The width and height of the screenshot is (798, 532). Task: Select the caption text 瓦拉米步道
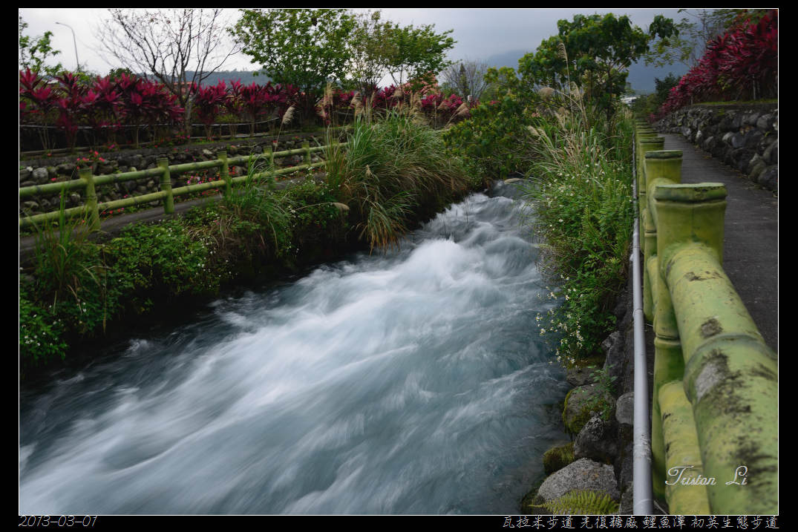[x=538, y=522]
